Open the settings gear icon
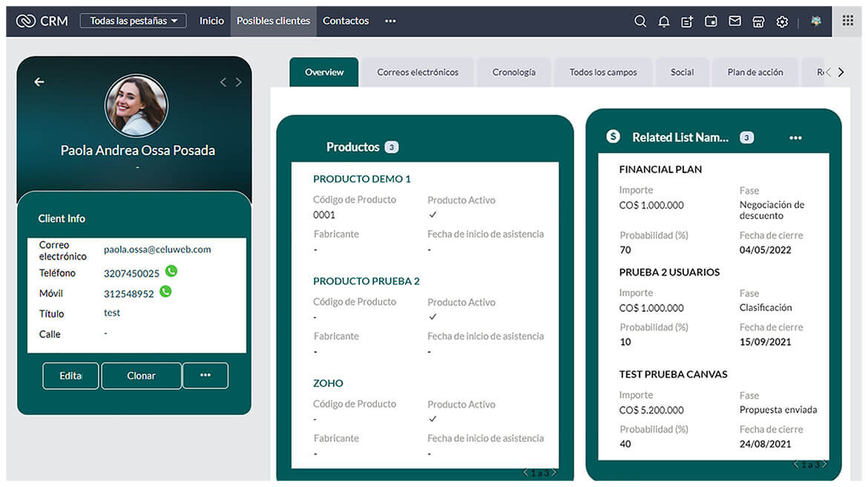 (x=782, y=22)
